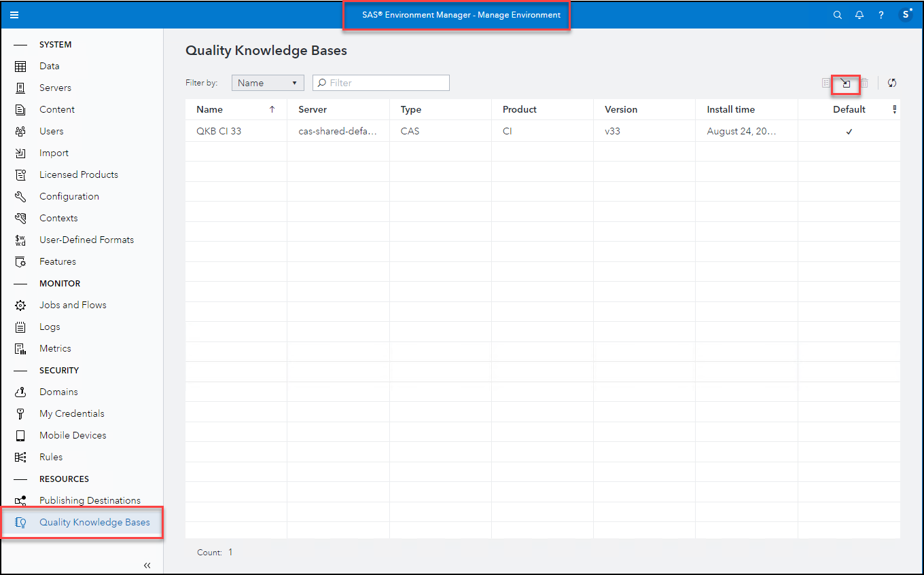This screenshot has height=575, width=924.
Task: Open the Jobs and Flows monitor
Action: [71, 305]
